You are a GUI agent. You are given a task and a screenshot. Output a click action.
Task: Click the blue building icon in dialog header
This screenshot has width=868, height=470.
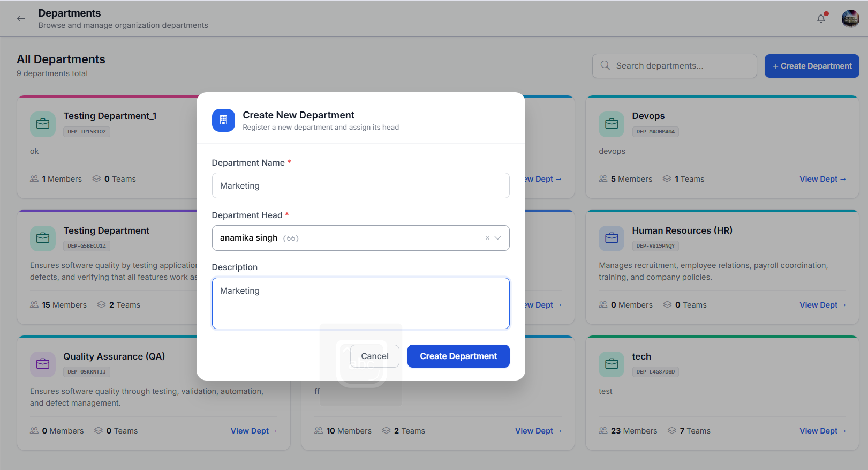pyautogui.click(x=223, y=121)
